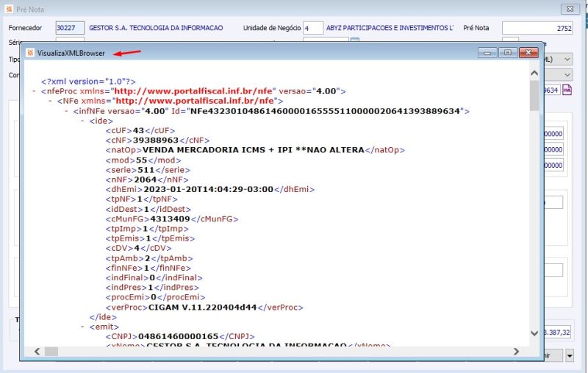The height and width of the screenshot is (373, 588).
Task: Click the Pré Nota number field 2752
Action: click(x=537, y=28)
